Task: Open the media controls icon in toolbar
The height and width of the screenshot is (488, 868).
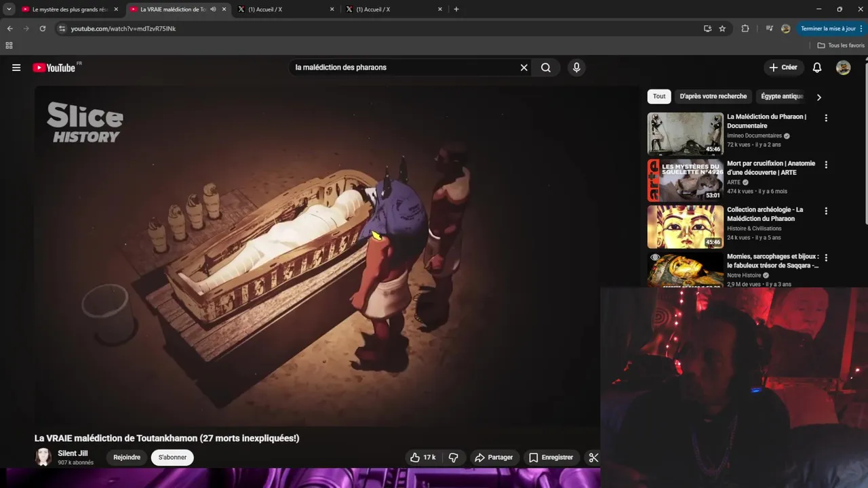Action: tap(769, 28)
